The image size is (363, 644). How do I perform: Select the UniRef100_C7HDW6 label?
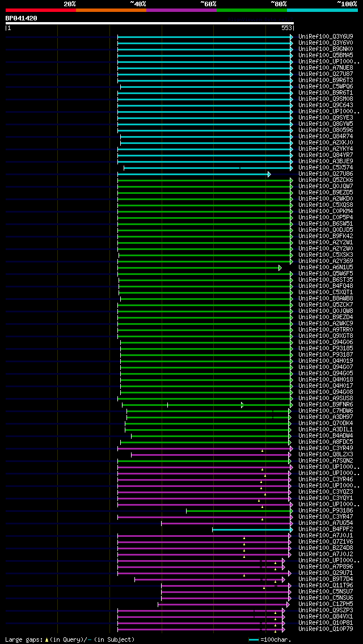326,410
